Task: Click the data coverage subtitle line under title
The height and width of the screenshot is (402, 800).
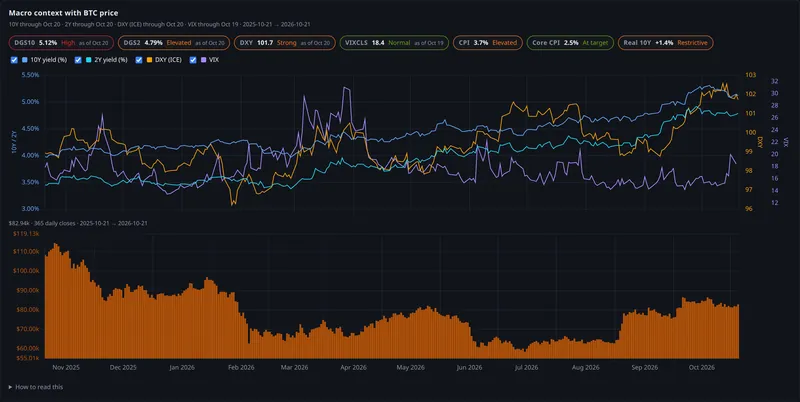Action: (159, 24)
